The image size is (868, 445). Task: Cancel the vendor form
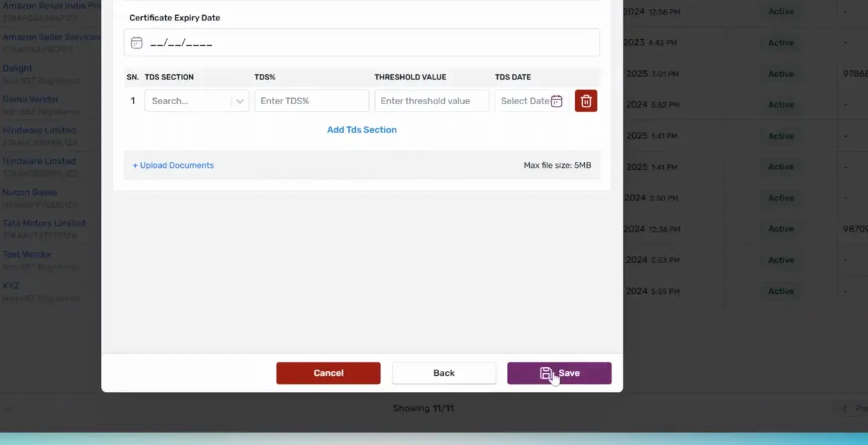tap(329, 373)
